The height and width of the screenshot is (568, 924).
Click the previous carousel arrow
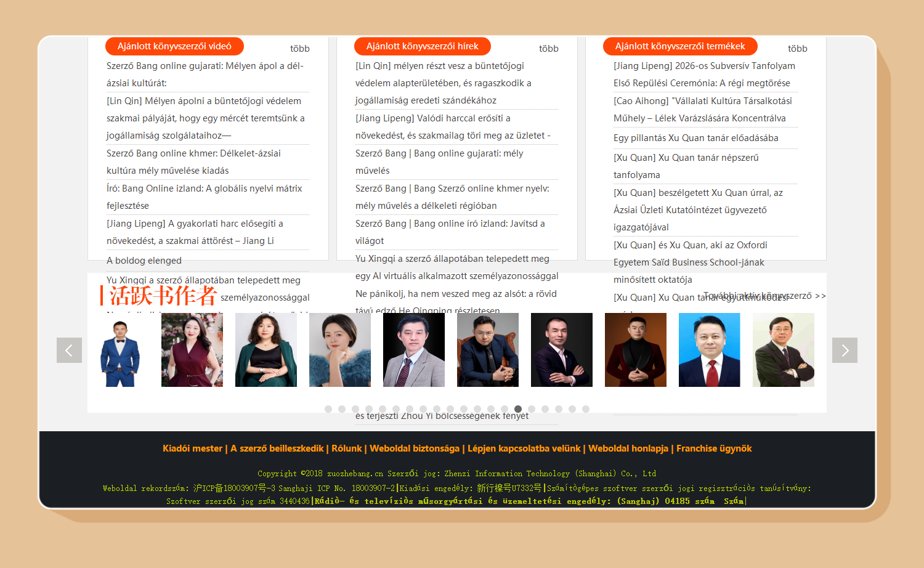pos(69,350)
